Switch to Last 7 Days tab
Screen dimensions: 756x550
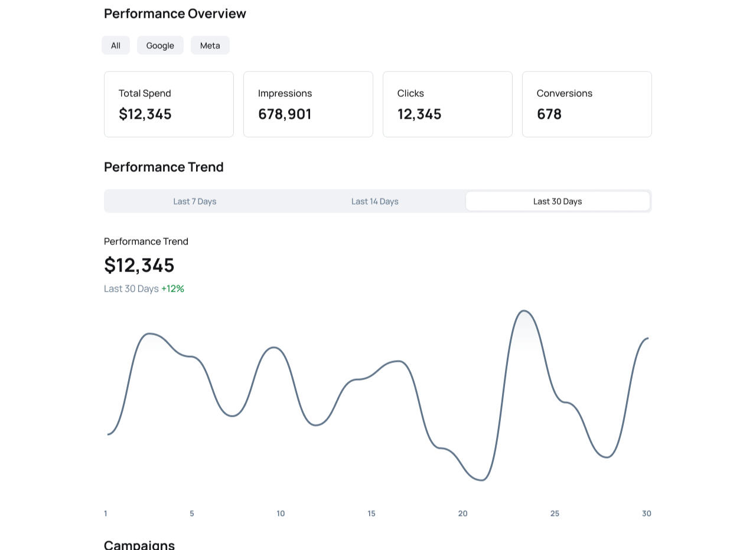pos(195,201)
